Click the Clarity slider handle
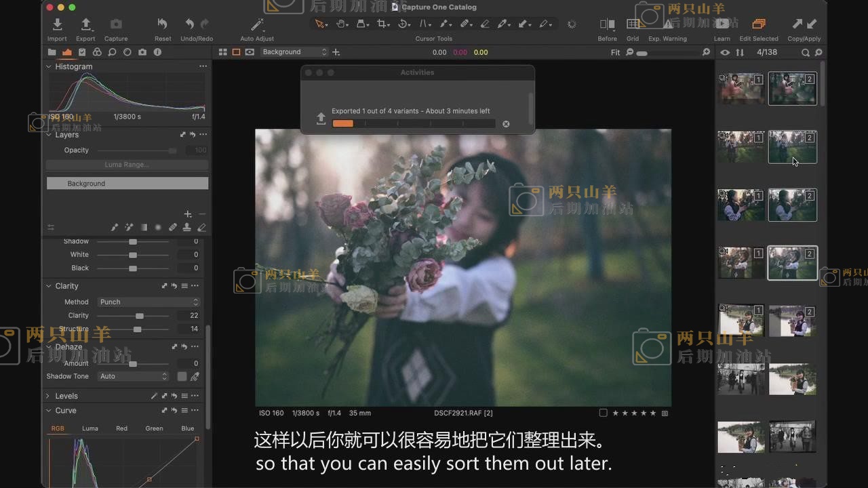This screenshot has width=868, height=488. (x=140, y=316)
